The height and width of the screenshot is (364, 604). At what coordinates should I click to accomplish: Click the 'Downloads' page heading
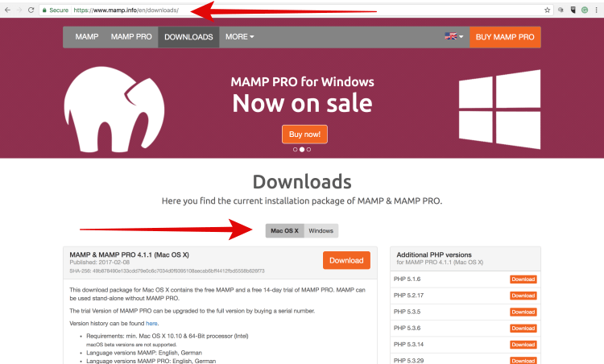point(302,182)
